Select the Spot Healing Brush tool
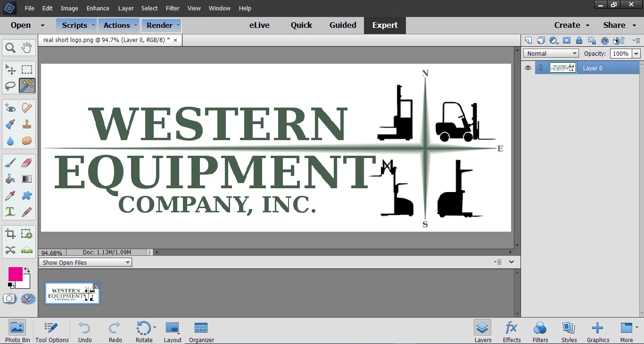The width and height of the screenshot is (644, 344). coord(27,109)
